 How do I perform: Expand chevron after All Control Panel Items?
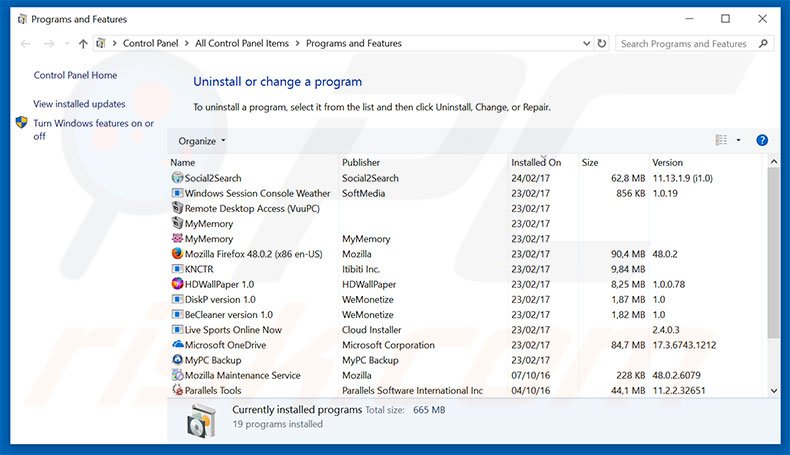[x=297, y=43]
